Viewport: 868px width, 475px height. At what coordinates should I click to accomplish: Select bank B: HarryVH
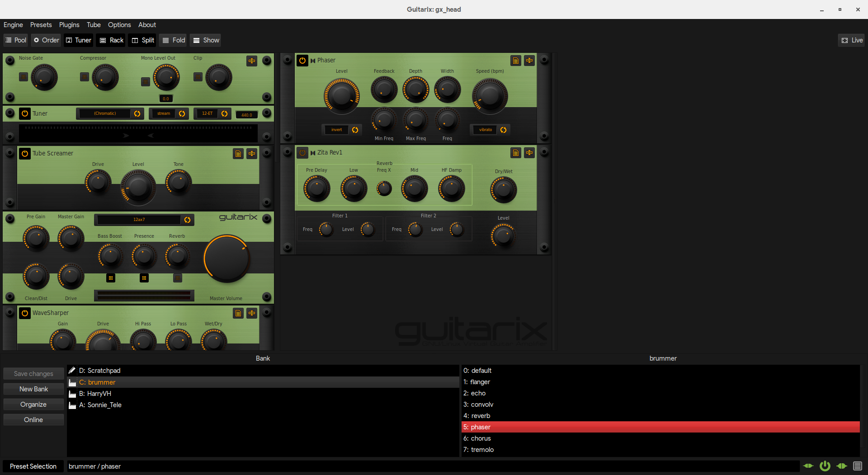[263, 394]
